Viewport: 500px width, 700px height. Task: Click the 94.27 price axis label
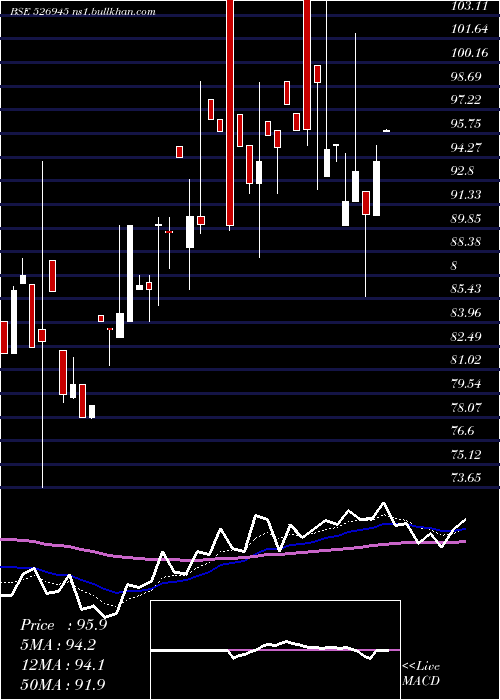(466, 147)
